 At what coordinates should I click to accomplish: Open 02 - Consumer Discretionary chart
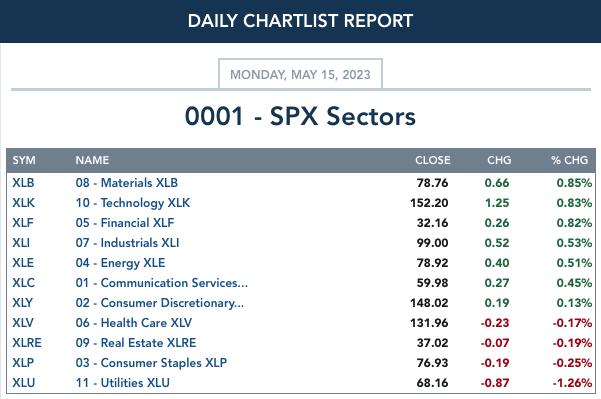(x=160, y=303)
